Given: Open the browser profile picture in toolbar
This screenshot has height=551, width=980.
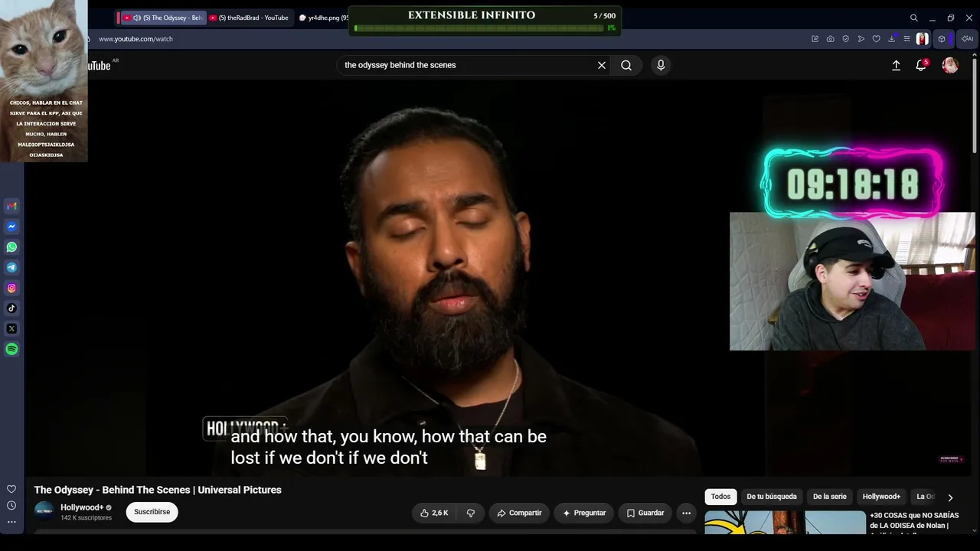Looking at the screenshot, I should [x=922, y=39].
